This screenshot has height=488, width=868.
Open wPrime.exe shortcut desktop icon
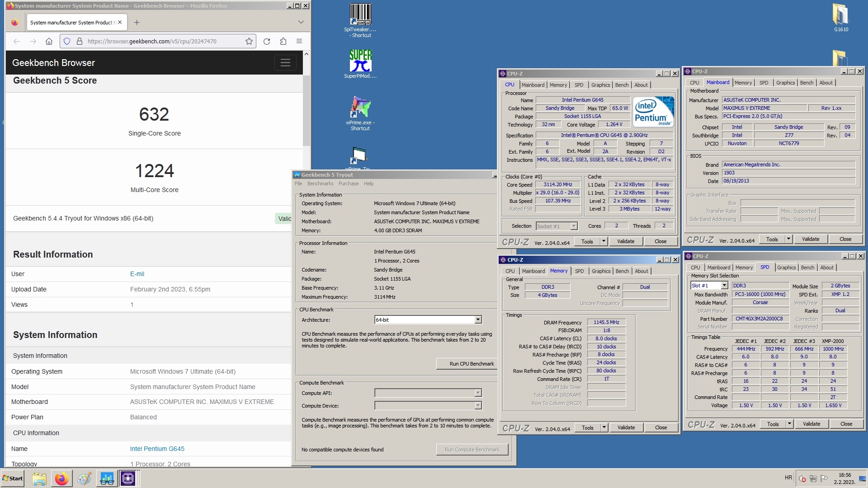360,113
